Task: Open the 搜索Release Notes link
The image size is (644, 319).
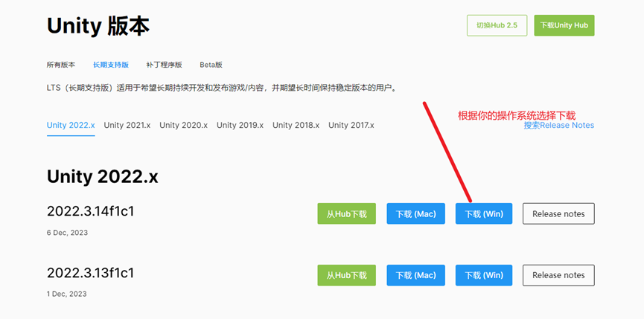Action: pyautogui.click(x=559, y=126)
